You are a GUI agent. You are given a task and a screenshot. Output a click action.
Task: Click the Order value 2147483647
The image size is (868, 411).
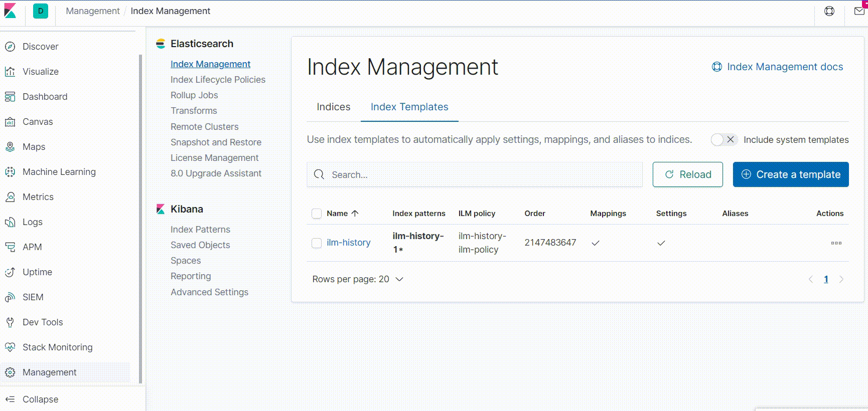[x=550, y=243]
